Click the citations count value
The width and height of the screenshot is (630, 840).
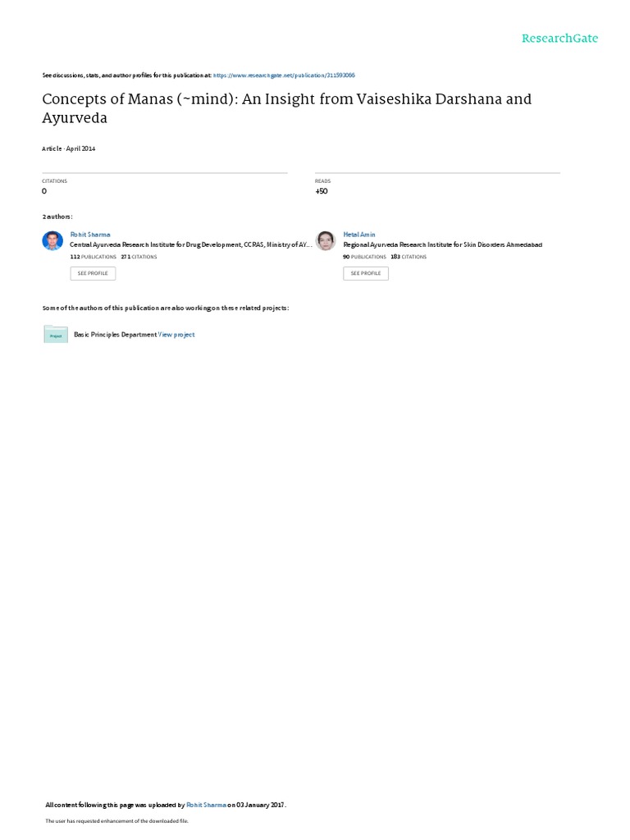coord(44,191)
